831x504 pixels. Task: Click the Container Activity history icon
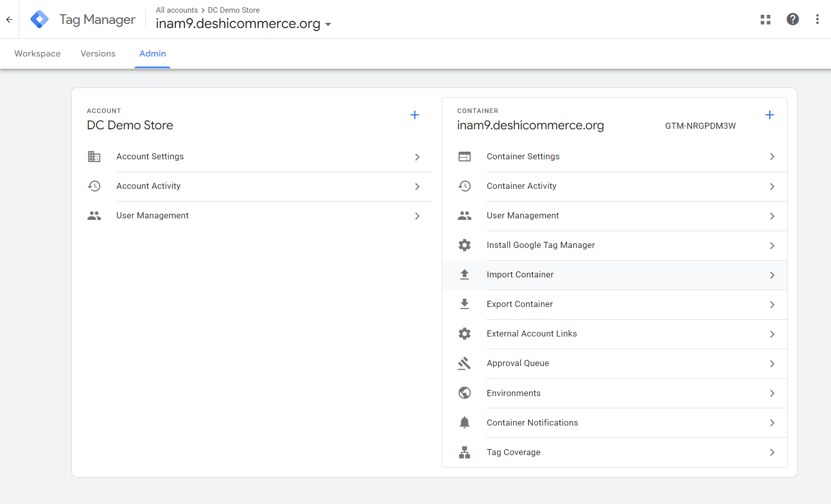tap(465, 186)
